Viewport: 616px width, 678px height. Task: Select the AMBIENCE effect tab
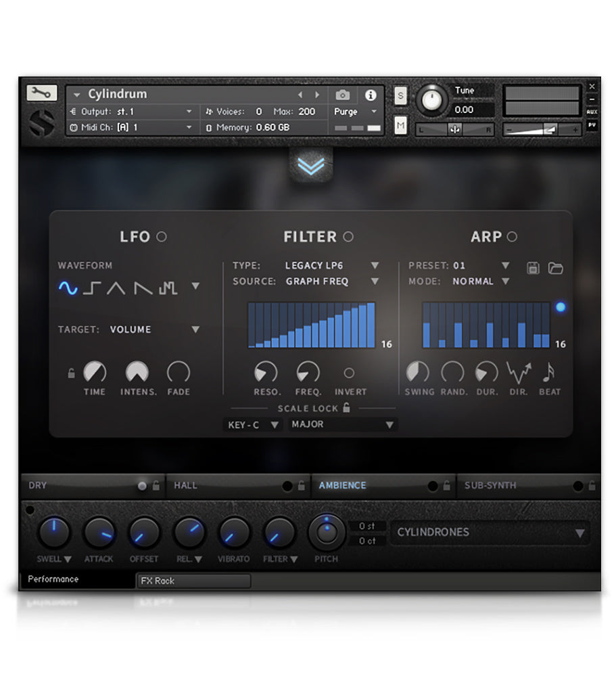point(342,485)
